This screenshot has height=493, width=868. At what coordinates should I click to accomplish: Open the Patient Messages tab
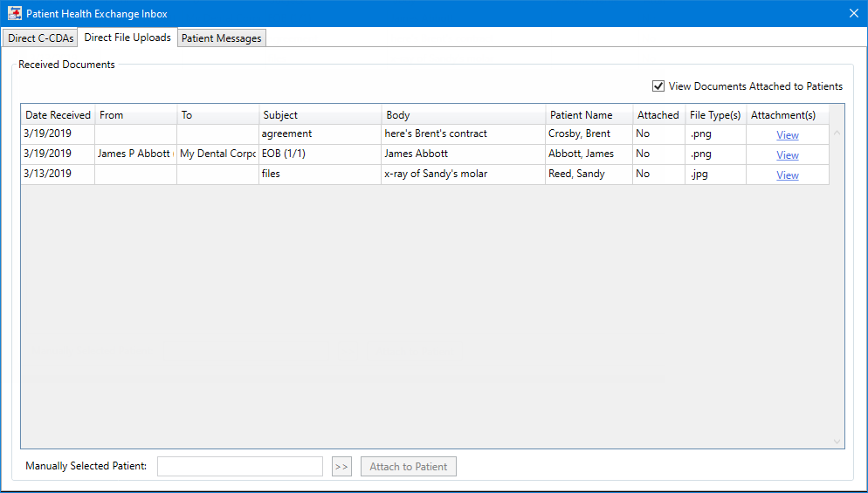[221, 38]
